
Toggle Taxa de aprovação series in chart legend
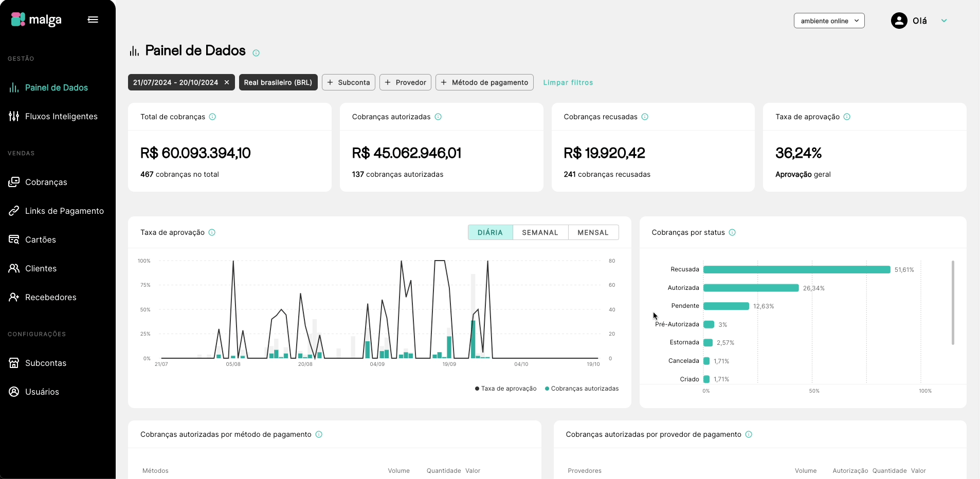coord(506,389)
